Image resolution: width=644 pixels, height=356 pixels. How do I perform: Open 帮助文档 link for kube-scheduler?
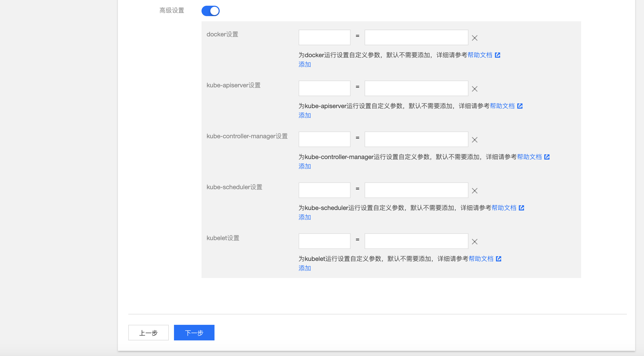pyautogui.click(x=504, y=208)
